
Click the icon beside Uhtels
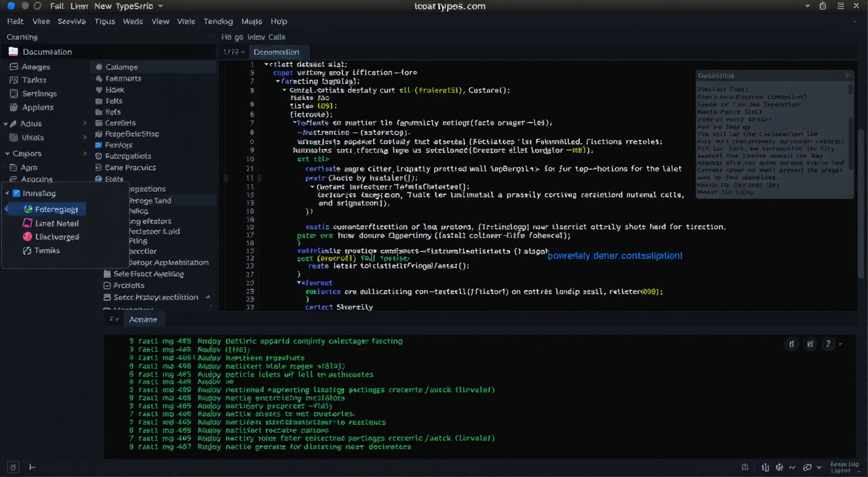click(x=14, y=138)
